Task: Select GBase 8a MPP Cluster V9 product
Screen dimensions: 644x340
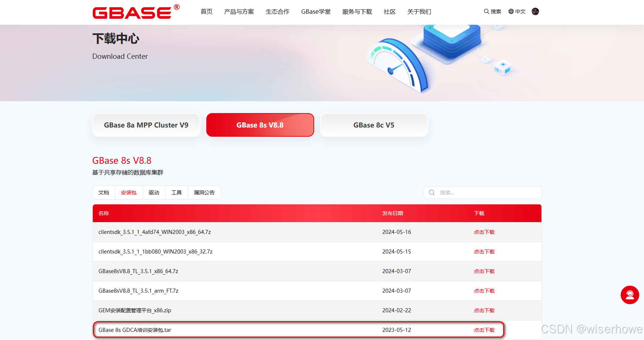Action: tap(146, 125)
